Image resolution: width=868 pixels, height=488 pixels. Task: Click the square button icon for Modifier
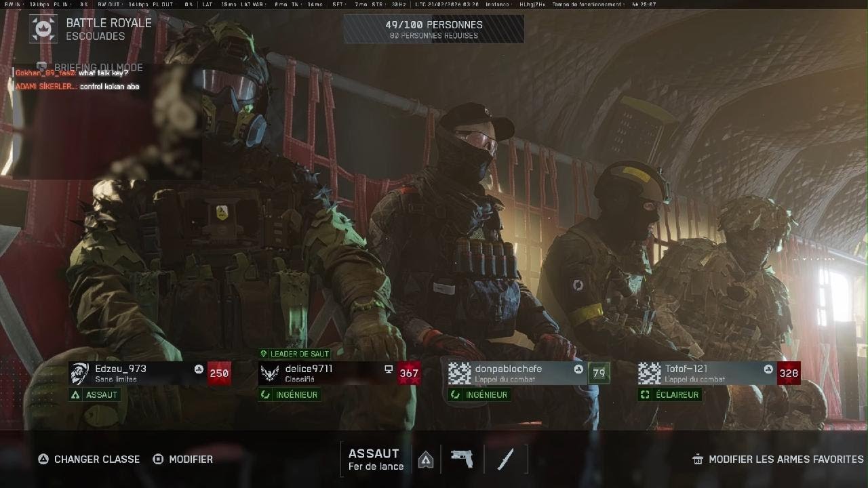pos(158,459)
